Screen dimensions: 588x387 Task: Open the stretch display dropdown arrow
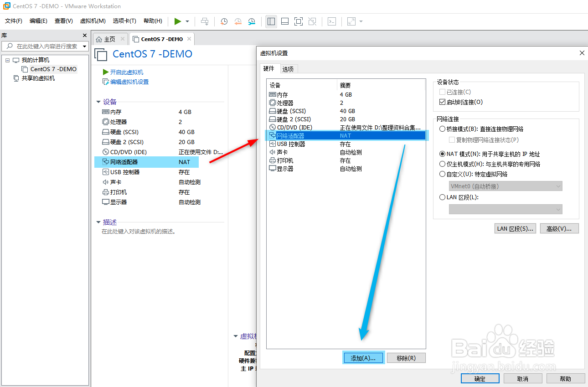361,21
